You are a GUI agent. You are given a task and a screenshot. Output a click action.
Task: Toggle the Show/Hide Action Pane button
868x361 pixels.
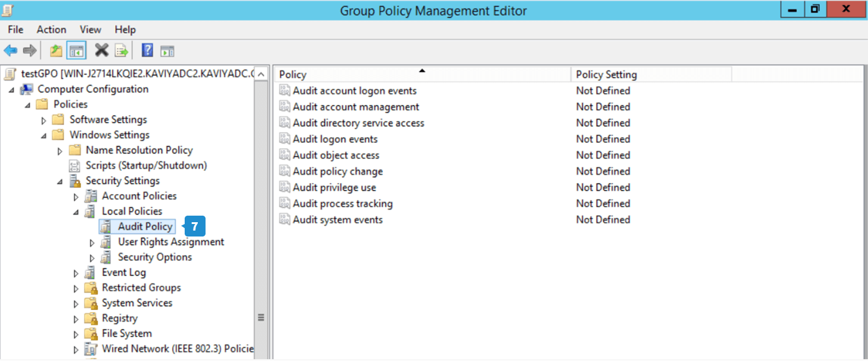[x=167, y=51]
